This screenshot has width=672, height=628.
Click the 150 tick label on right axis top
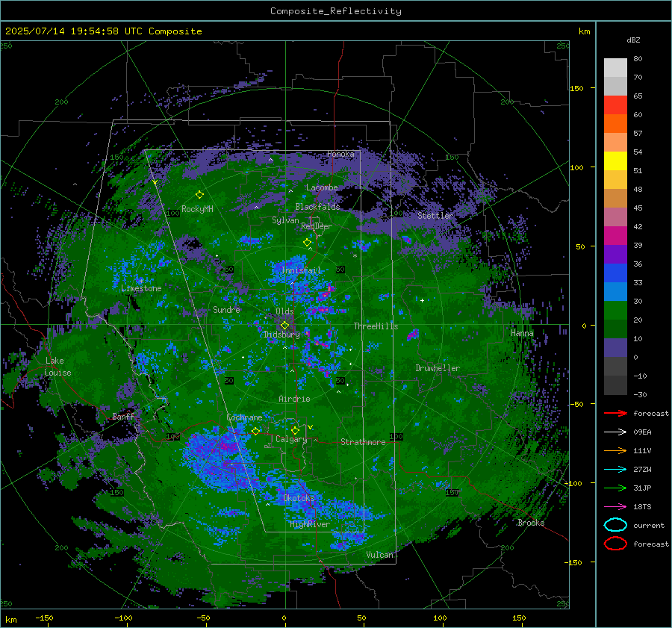pyautogui.click(x=576, y=88)
